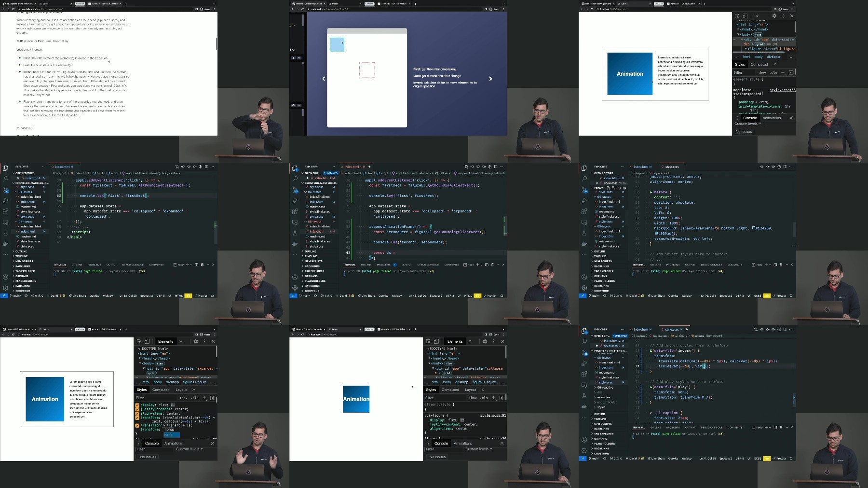Click blue Animation card in bottom-middle browser page
Viewport: 868px width, 488px height.
(356, 399)
